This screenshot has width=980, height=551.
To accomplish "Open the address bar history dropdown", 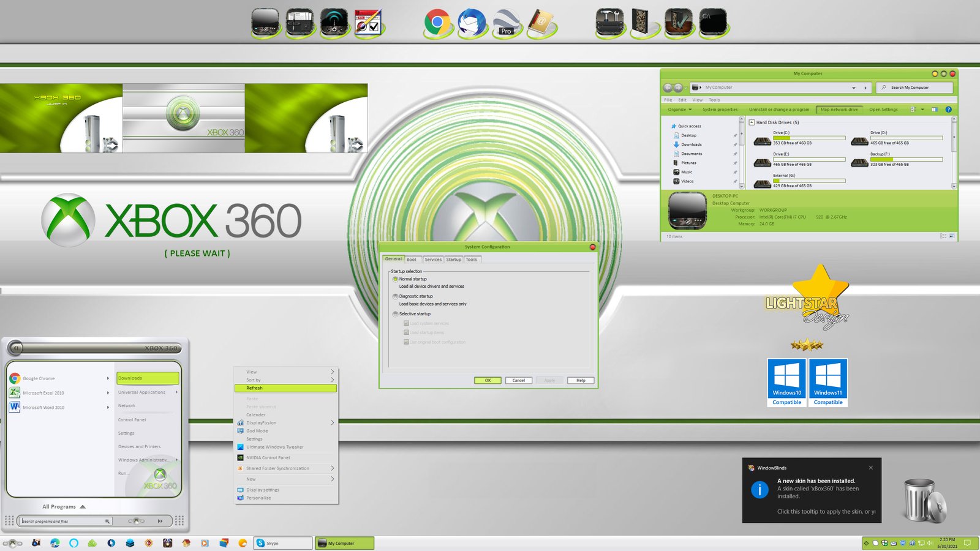I will tap(854, 88).
